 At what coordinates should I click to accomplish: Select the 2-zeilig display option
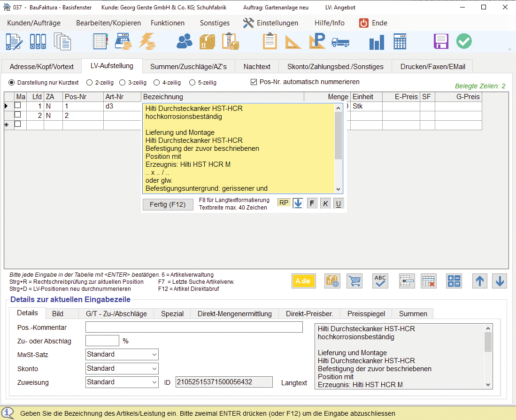pos(89,83)
